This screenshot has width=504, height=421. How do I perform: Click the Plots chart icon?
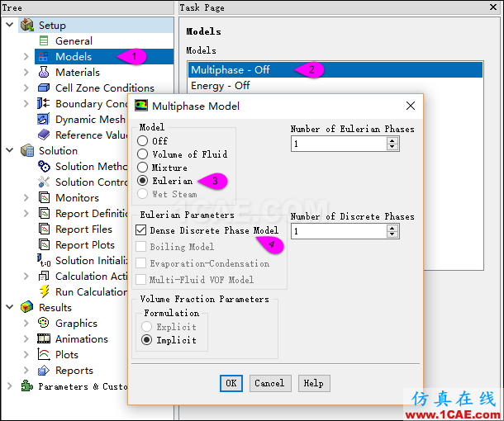click(x=44, y=354)
